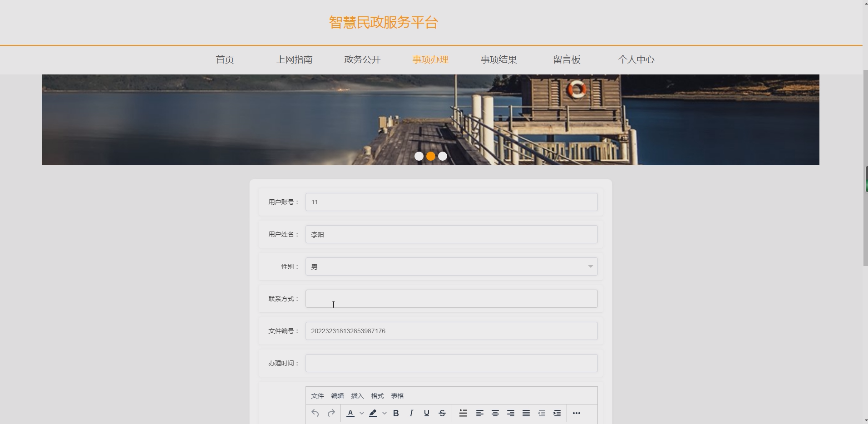868x424 pixels.
Task: Toggle bold formatting
Action: click(396, 413)
